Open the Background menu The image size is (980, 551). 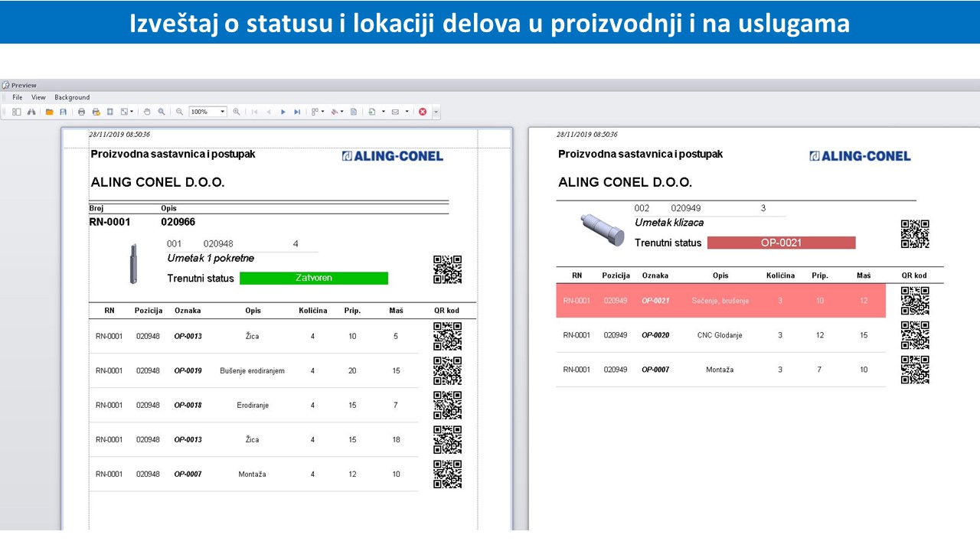tap(72, 97)
